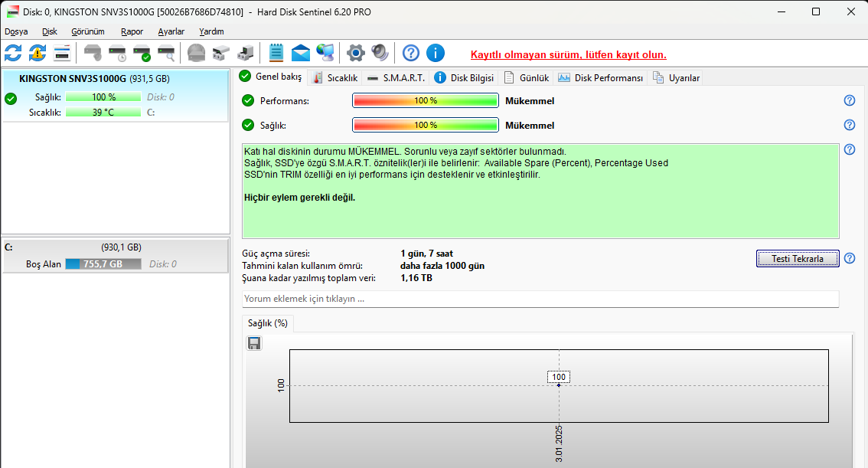Click the '1,16 TB' written data value

coord(416,278)
